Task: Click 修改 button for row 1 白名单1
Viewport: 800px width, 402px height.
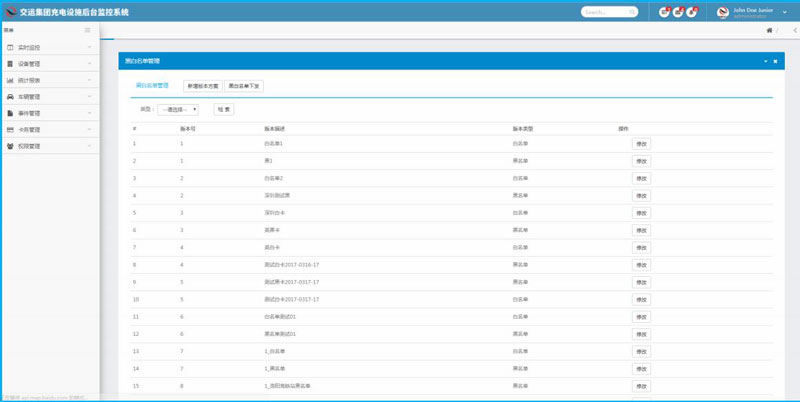Action: coord(641,144)
